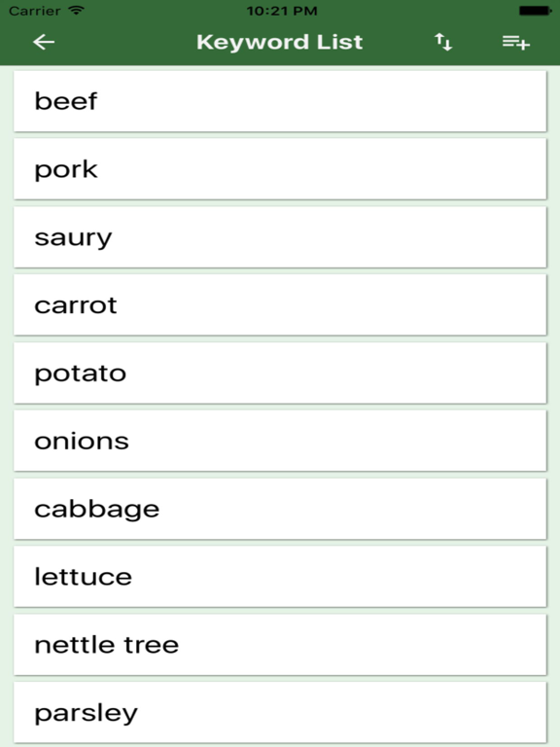
Task: Check the battery icon in status bar
Action: tap(536, 11)
